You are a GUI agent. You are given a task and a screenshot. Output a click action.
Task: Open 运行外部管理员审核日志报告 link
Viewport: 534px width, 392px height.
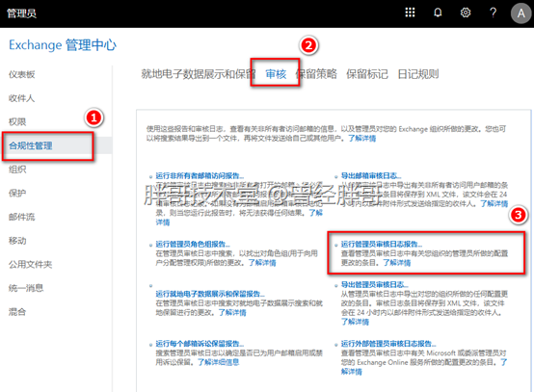(x=388, y=343)
